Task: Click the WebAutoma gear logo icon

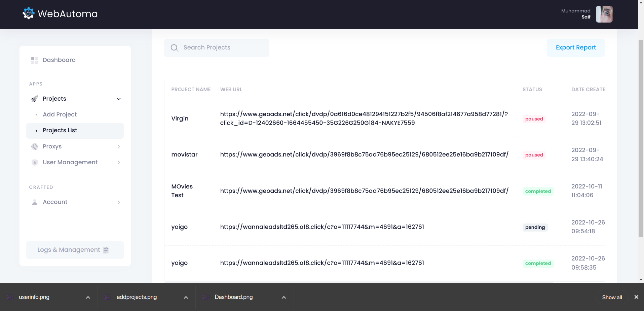Action: pyautogui.click(x=29, y=13)
